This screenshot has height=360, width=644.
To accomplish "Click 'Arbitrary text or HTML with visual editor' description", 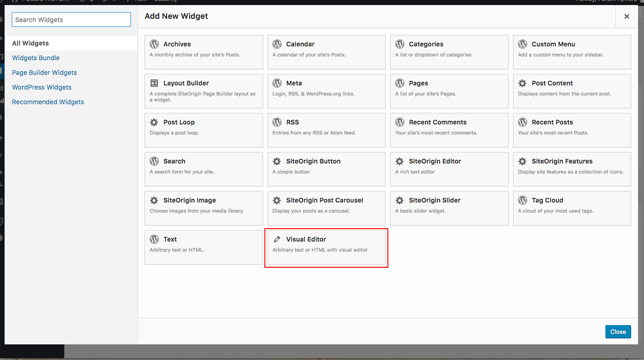I will coord(320,250).
